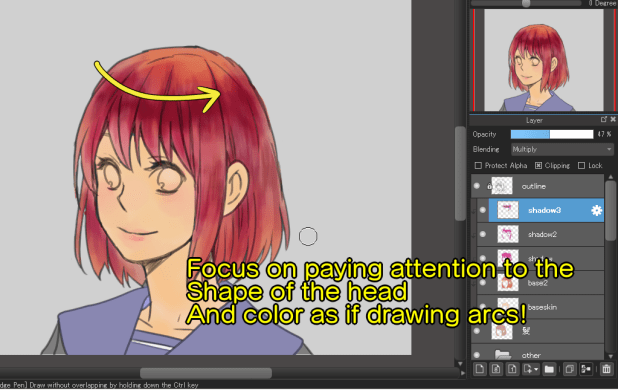Enable the layer Lock checkbox
Image resolution: width=618 pixels, height=390 pixels.
tap(581, 165)
